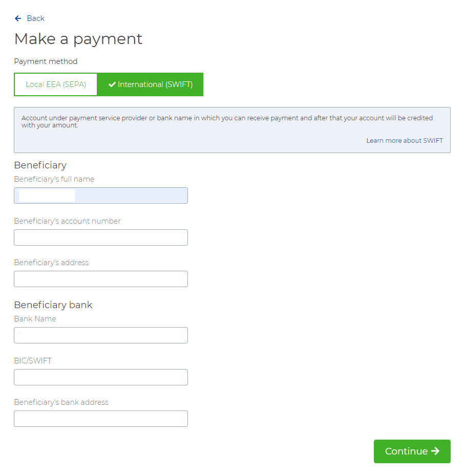Click the SWIFT account information banner

pos(232,128)
